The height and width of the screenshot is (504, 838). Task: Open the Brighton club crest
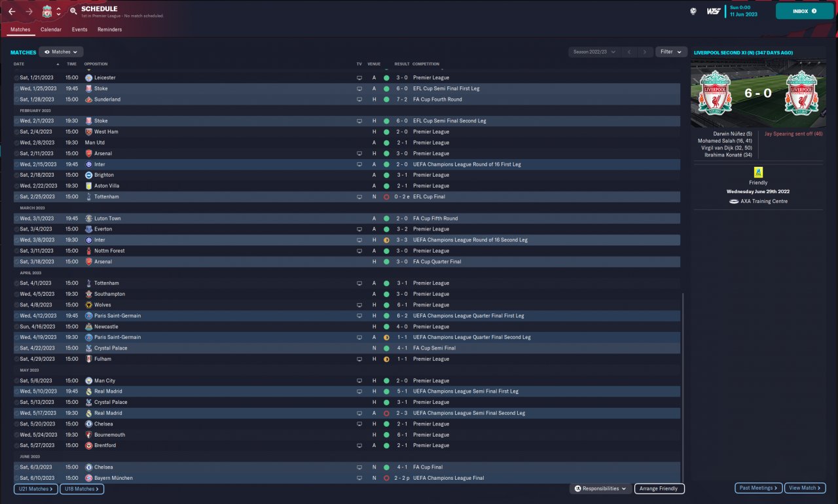[89, 175]
